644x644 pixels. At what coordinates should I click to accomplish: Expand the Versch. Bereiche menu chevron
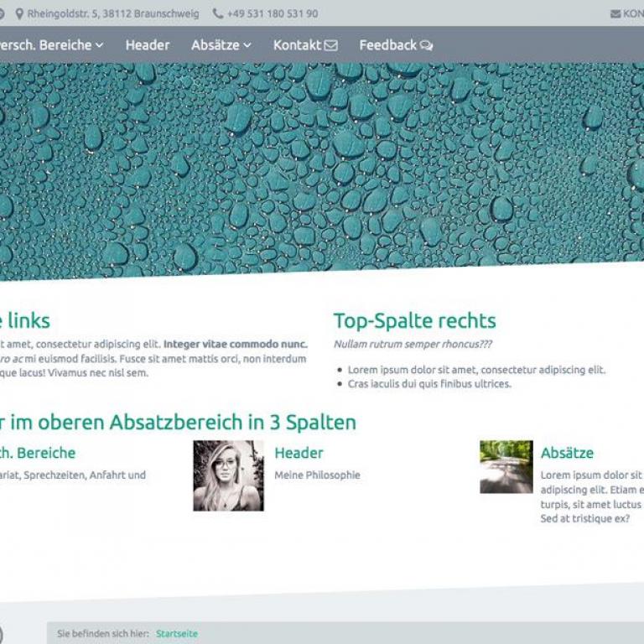tap(100, 45)
